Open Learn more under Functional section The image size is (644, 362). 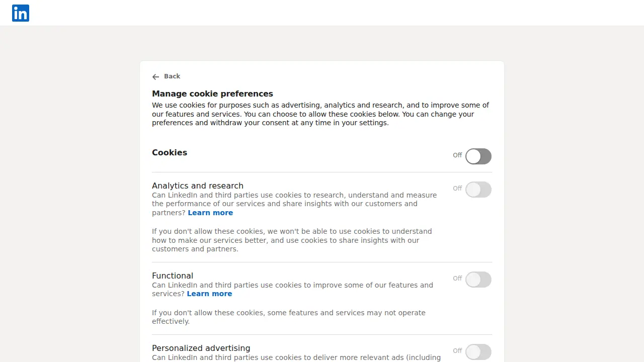click(x=209, y=294)
